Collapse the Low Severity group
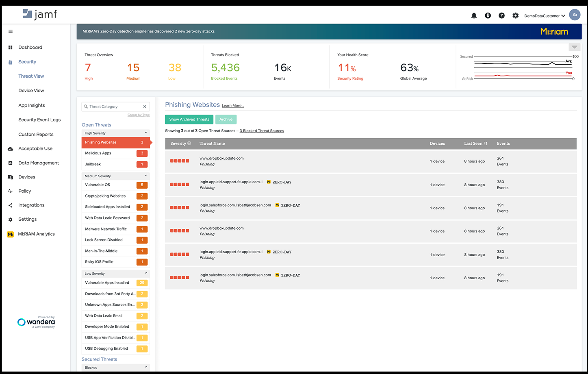Screen dimensions: 588x374 tap(146, 273)
